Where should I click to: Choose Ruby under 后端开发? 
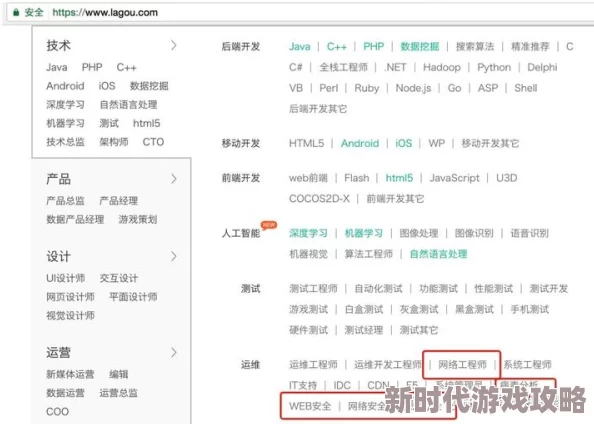[367, 88]
